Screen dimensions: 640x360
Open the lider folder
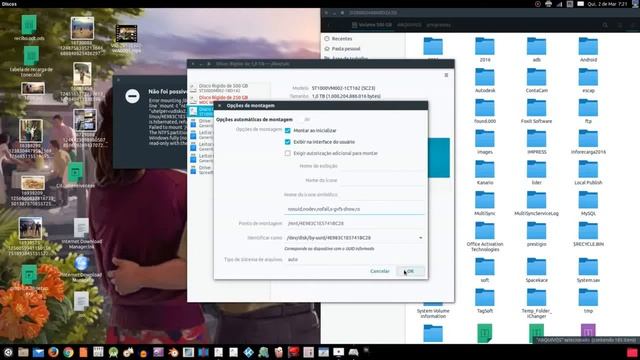pos(536,172)
